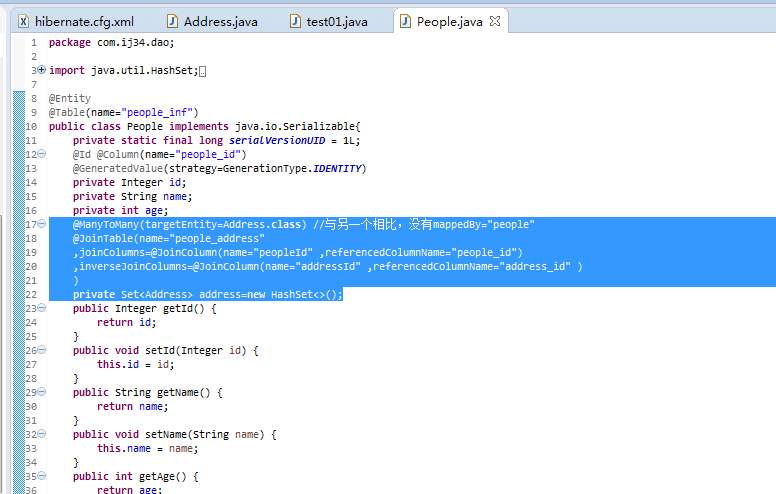Collapse the annotation fold at line 12
Image resolution: width=776 pixels, height=494 pixels.
(x=42, y=154)
